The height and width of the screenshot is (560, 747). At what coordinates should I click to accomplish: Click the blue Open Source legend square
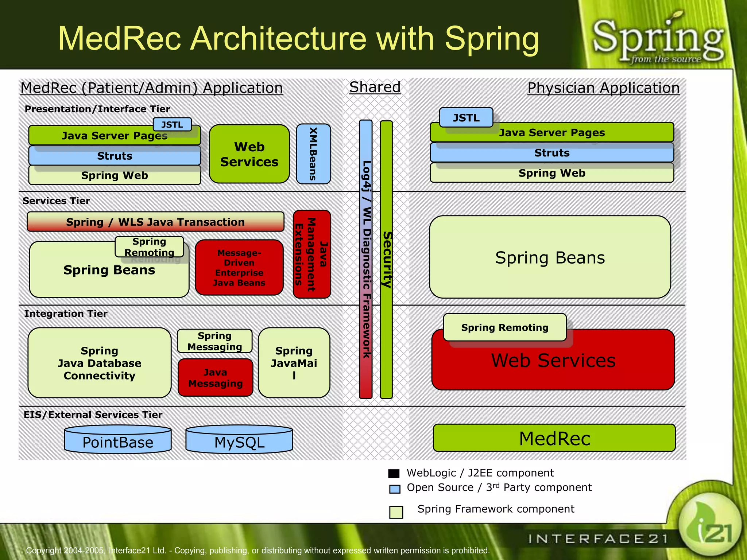click(395, 489)
